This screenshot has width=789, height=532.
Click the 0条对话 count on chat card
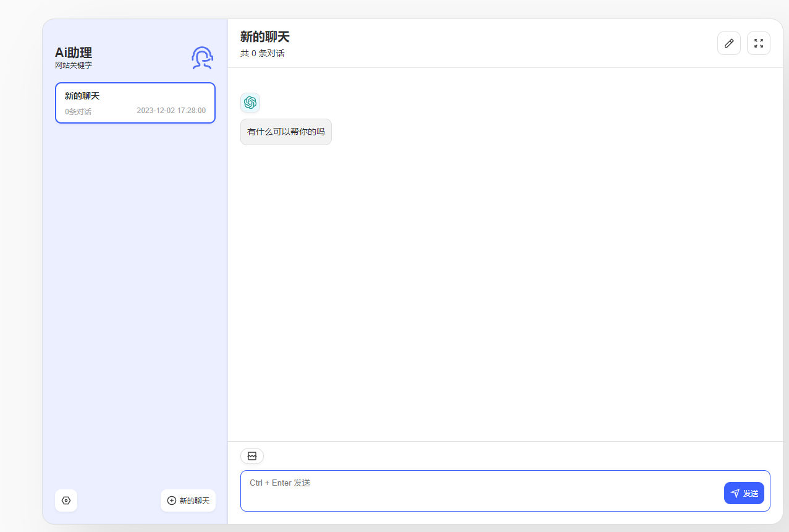coord(78,112)
